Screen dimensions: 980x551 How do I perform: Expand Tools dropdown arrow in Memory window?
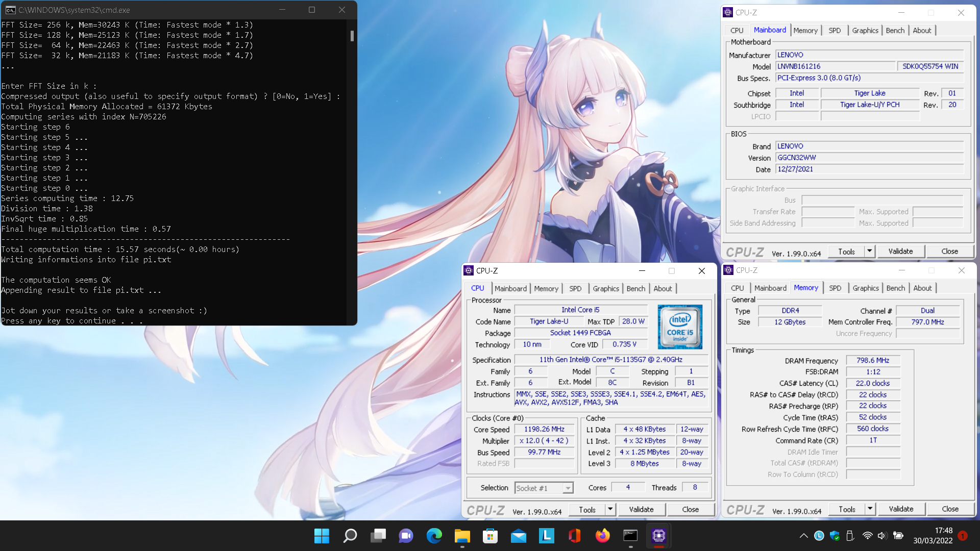870,509
